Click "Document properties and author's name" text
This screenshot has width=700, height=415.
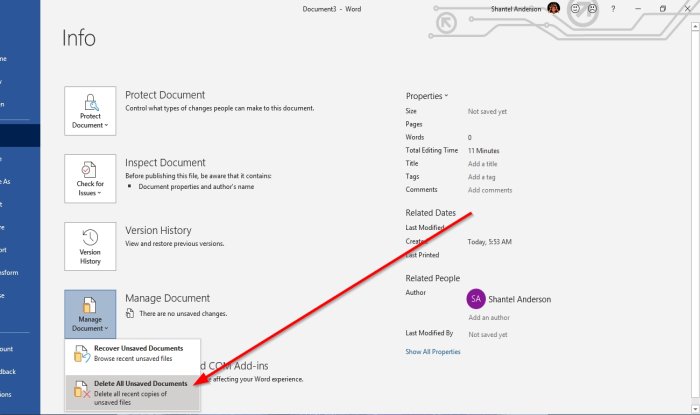click(196, 187)
